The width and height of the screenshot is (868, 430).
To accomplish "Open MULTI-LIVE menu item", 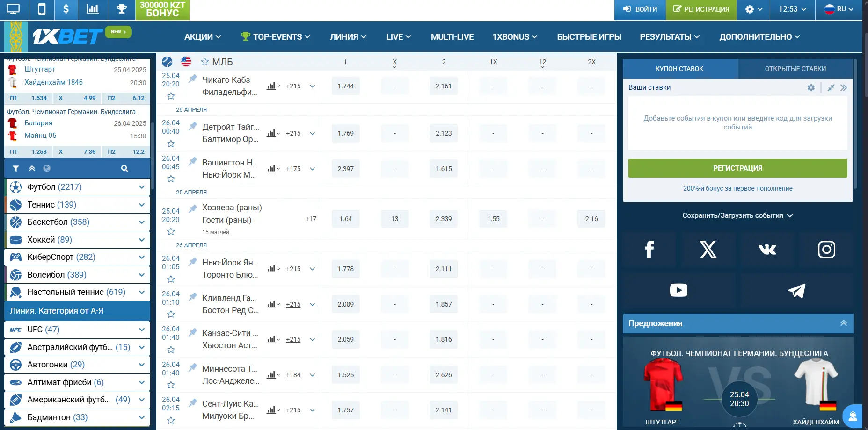I will tap(452, 37).
